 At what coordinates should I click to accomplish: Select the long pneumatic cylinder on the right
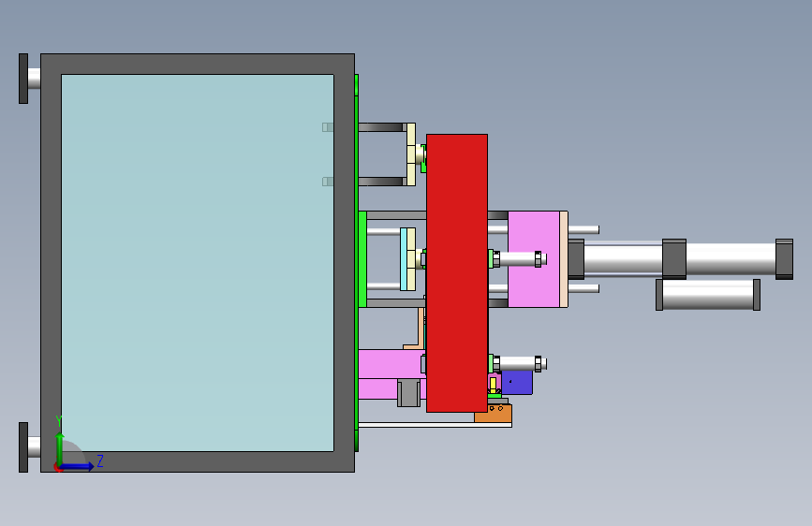click(x=681, y=259)
